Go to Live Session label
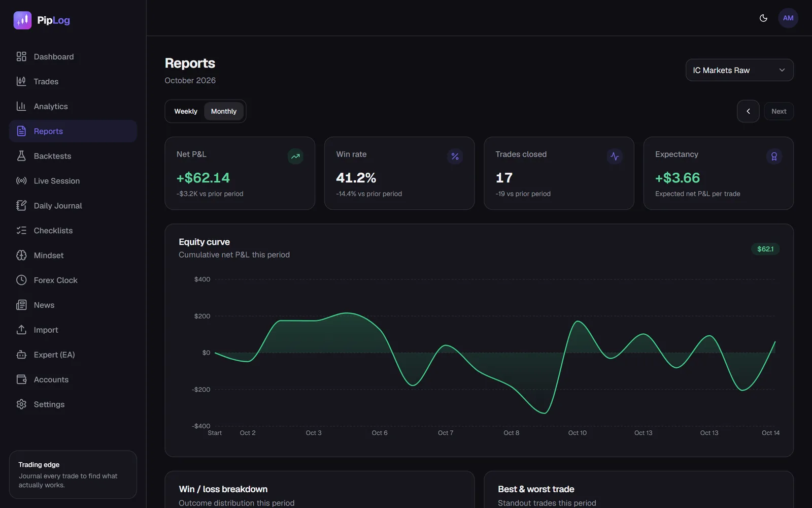The width and height of the screenshot is (812, 508). tap(57, 181)
